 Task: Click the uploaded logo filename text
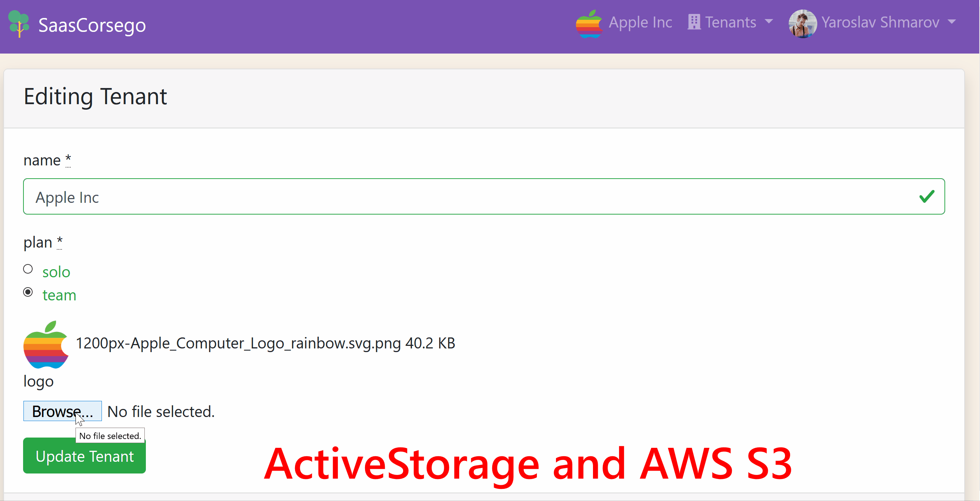[x=238, y=343]
